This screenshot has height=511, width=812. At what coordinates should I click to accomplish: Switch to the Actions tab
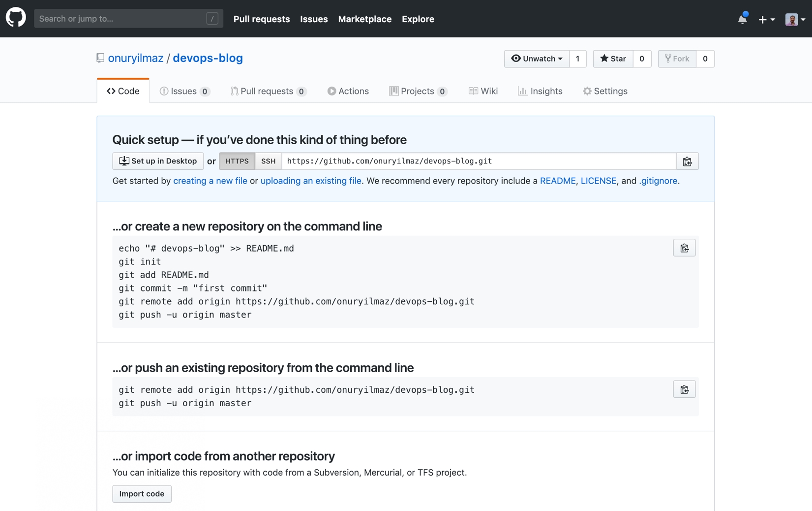pyautogui.click(x=348, y=91)
